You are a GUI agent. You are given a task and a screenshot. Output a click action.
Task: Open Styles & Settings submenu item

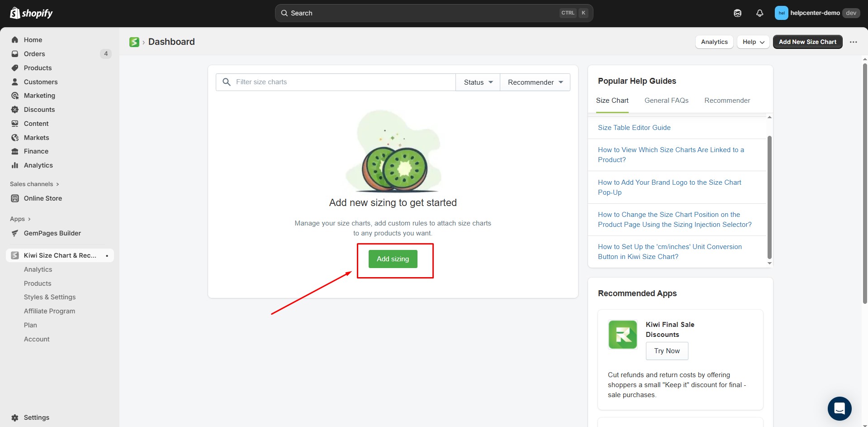[50, 297]
